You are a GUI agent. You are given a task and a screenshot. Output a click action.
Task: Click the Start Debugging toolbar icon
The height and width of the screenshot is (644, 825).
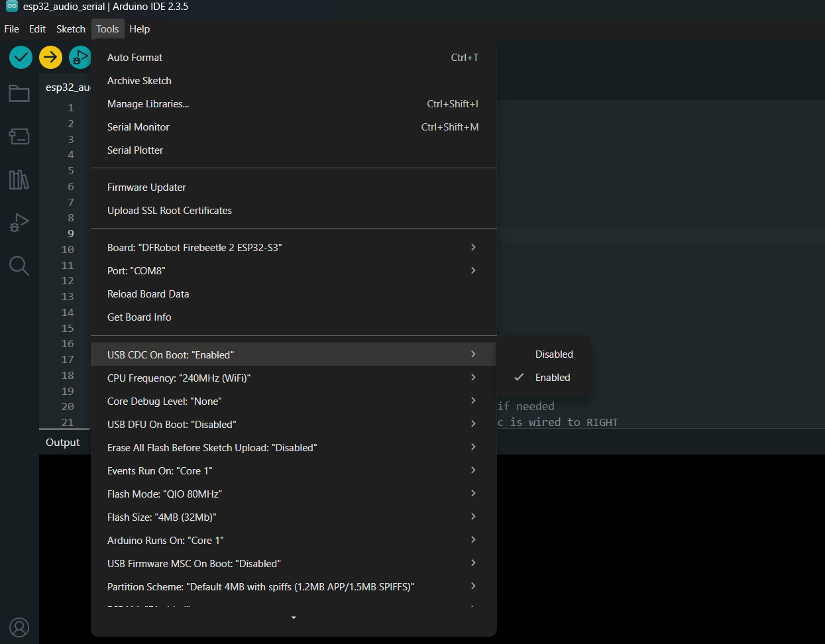click(80, 57)
